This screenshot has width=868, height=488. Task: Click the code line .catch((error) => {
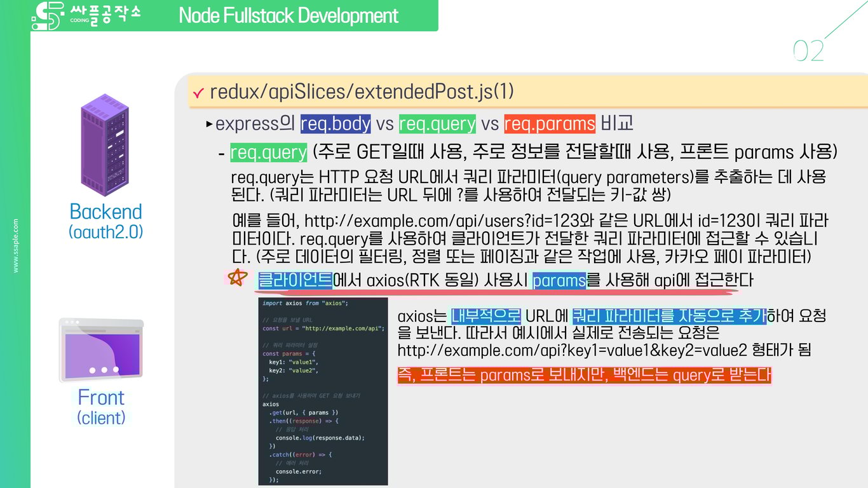(x=301, y=454)
